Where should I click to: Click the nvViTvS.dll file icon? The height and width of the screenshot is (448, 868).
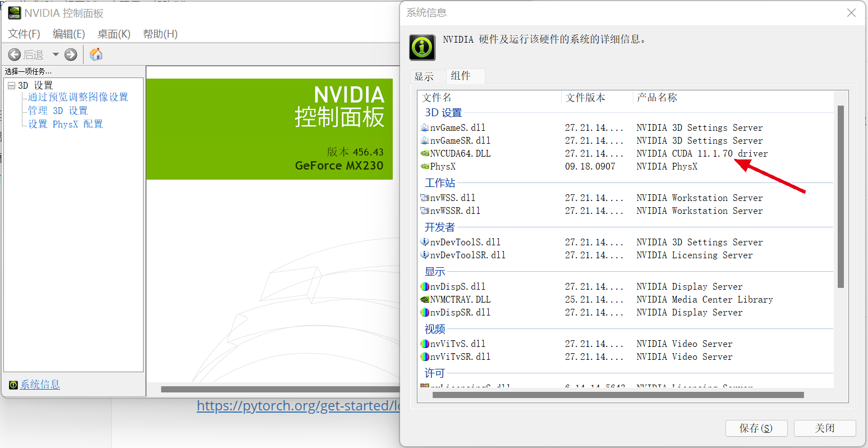(x=425, y=344)
